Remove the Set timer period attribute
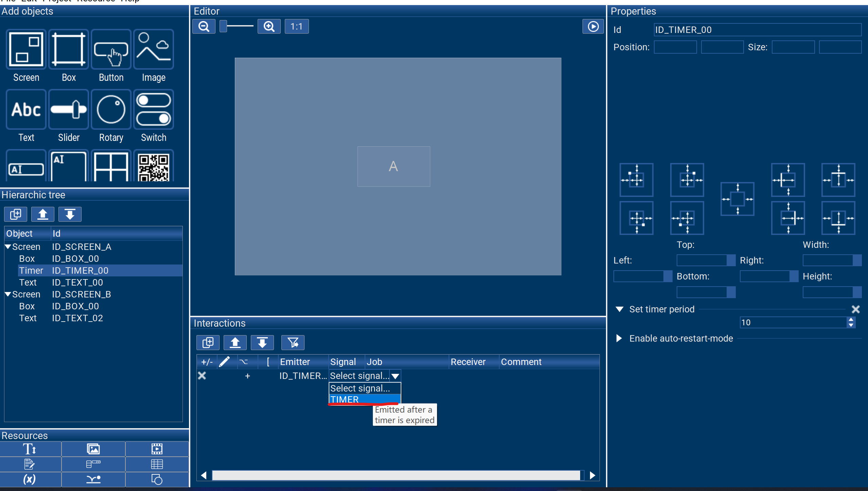Screen dimensions: 868x491 point(855,309)
